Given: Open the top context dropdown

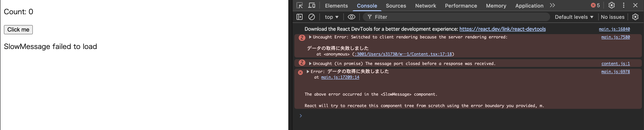Looking at the screenshot, I should point(331,17).
